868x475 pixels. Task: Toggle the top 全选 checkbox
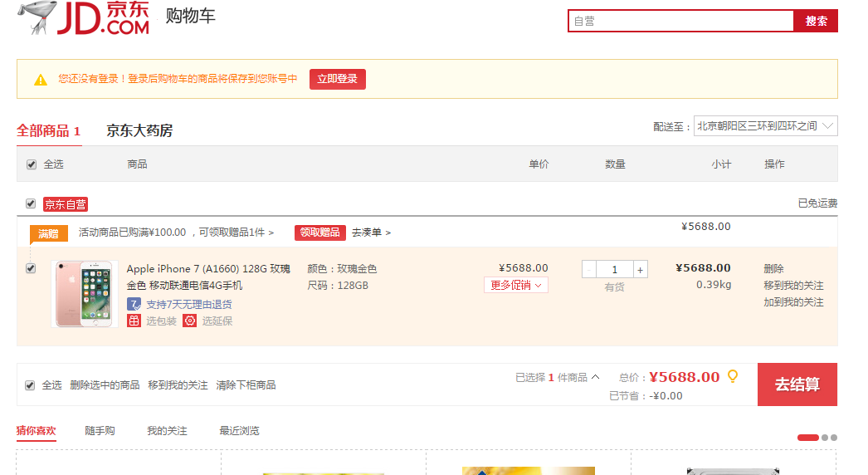coord(32,164)
